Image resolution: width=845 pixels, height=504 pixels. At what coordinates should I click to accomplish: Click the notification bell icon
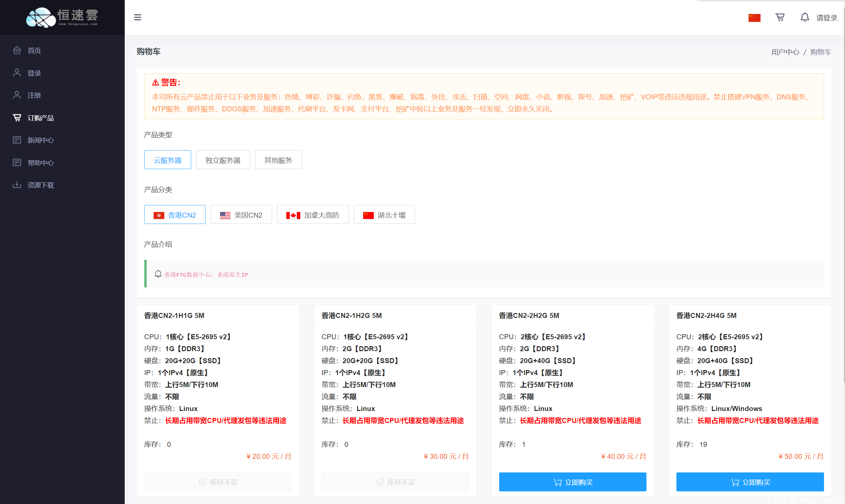(804, 17)
